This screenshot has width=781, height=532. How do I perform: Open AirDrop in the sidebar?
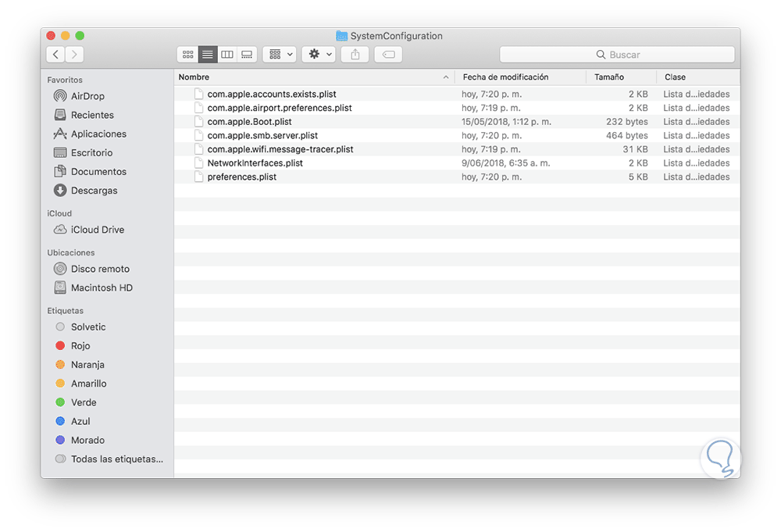pos(108,96)
